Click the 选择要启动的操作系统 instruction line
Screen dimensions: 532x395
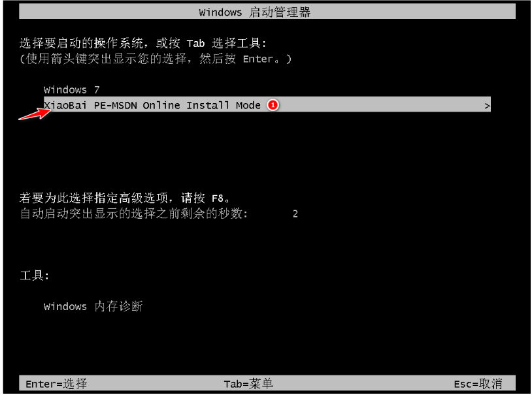tap(143, 43)
